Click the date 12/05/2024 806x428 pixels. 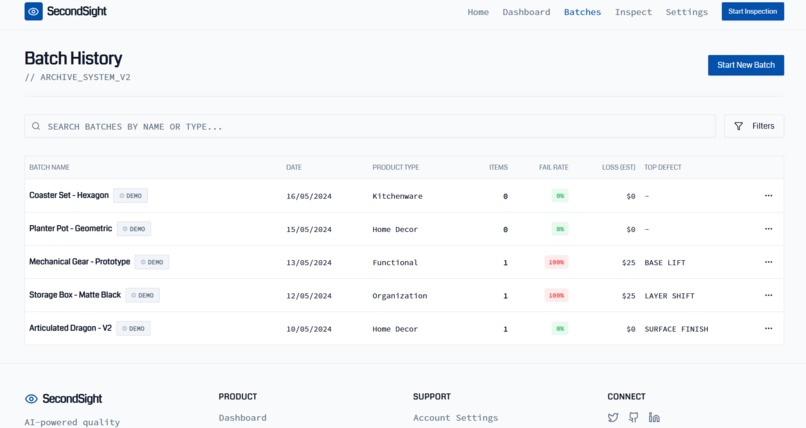pyautogui.click(x=309, y=296)
